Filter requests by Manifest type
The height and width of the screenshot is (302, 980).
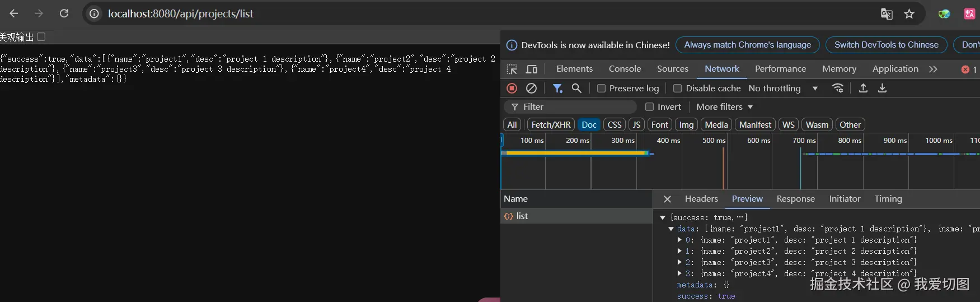[x=755, y=125]
